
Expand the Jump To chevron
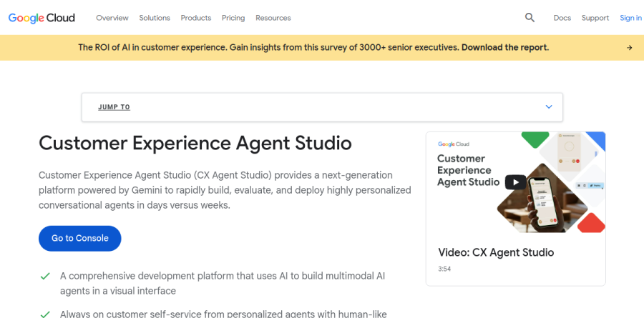[x=549, y=106]
